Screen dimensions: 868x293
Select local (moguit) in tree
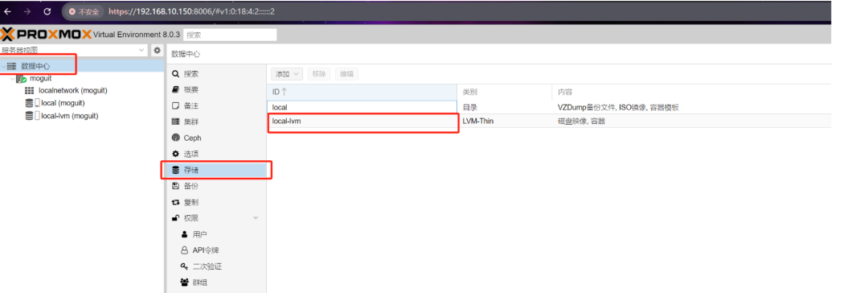[x=63, y=103]
